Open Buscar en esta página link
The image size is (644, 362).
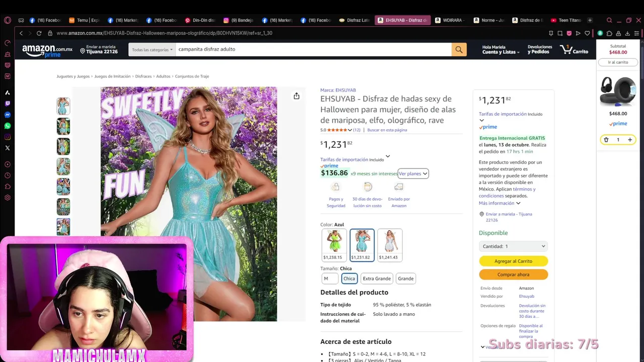click(387, 130)
